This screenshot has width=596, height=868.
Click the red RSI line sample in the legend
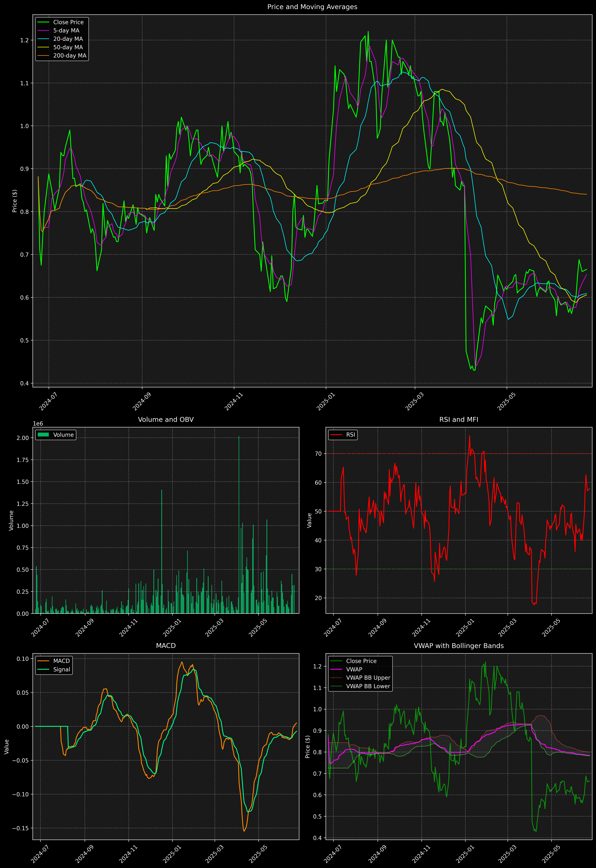[x=336, y=435]
